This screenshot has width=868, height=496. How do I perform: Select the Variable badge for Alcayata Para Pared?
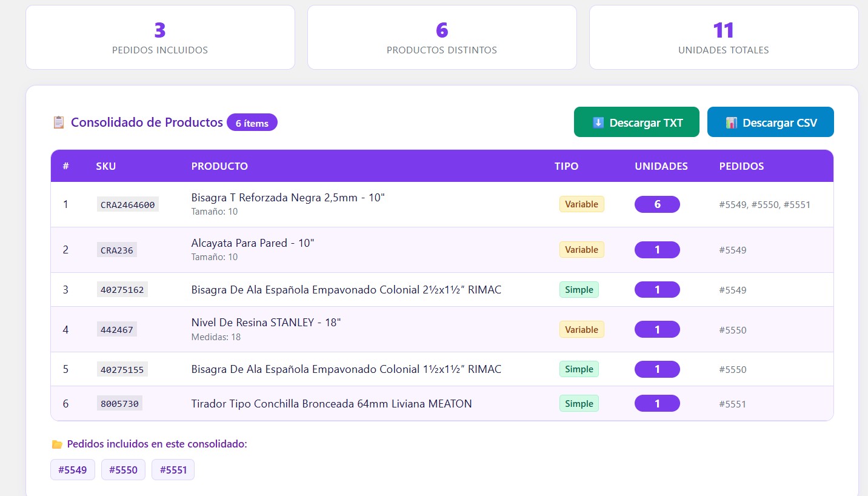pyautogui.click(x=581, y=249)
